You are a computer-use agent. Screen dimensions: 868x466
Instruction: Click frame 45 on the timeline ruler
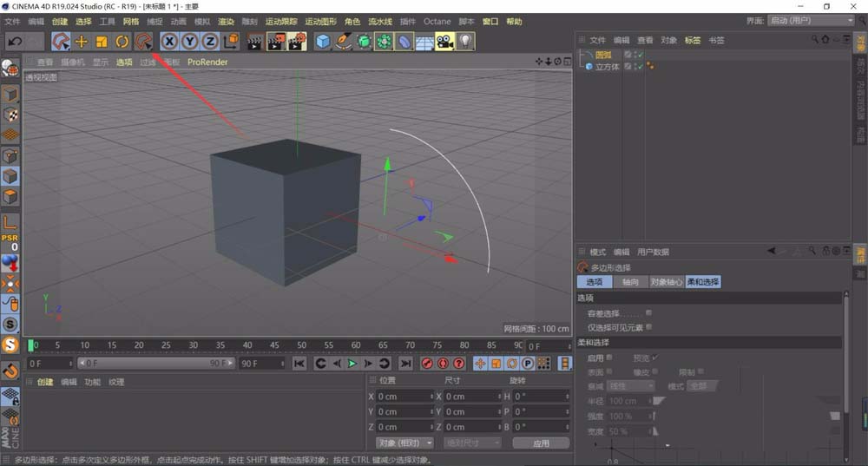pos(274,345)
